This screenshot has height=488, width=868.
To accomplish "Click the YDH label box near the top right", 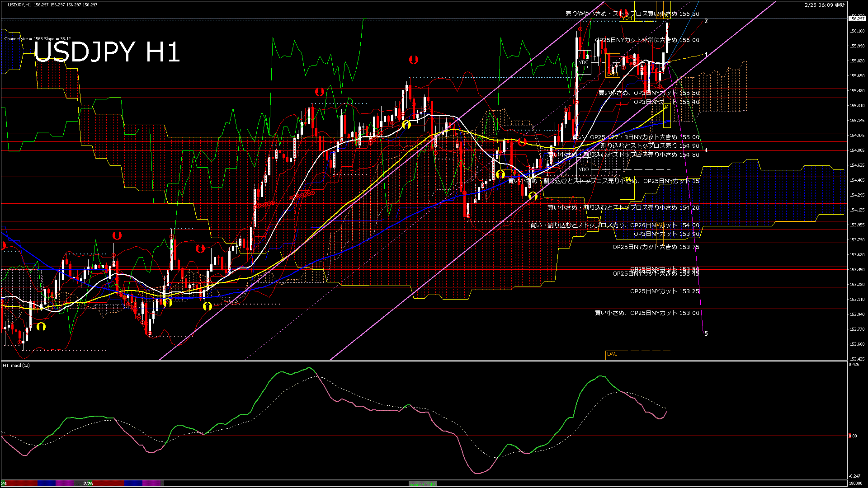I will 626,19.
